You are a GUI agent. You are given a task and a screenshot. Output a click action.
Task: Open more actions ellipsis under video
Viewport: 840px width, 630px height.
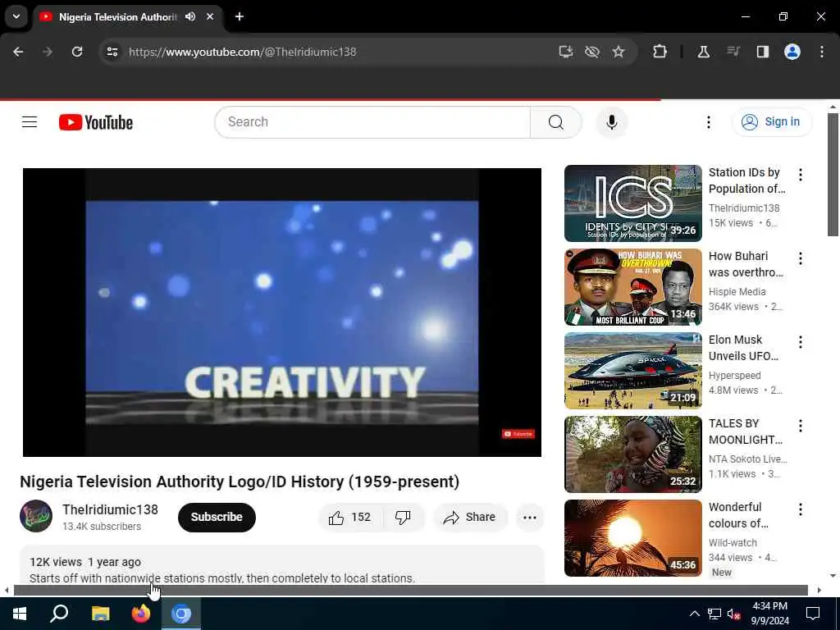pos(529,517)
